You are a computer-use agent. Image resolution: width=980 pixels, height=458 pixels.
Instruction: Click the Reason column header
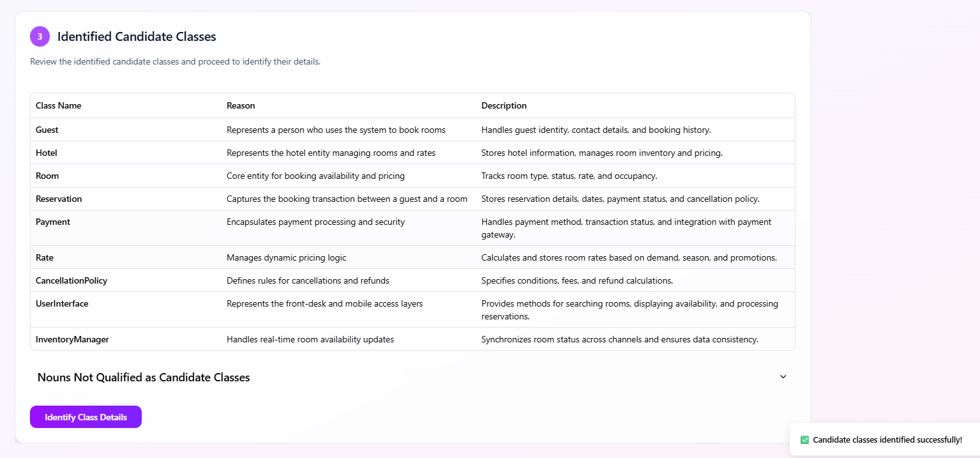click(x=241, y=105)
